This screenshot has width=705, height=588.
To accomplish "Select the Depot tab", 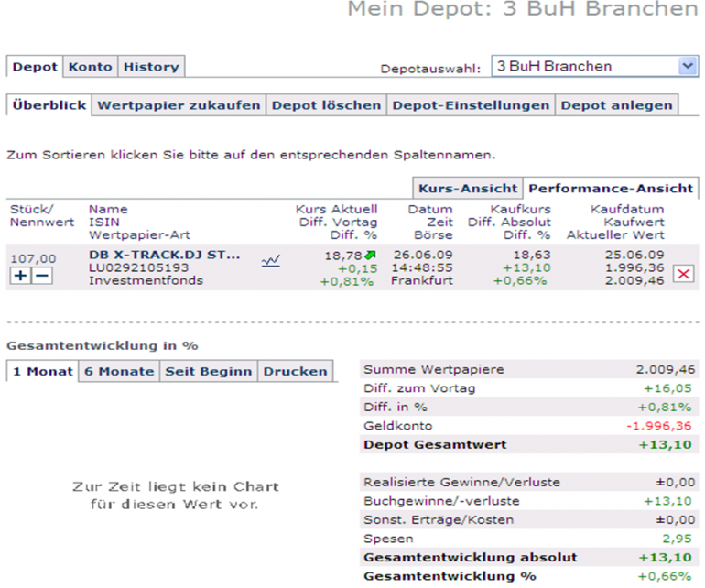I will coord(35,67).
